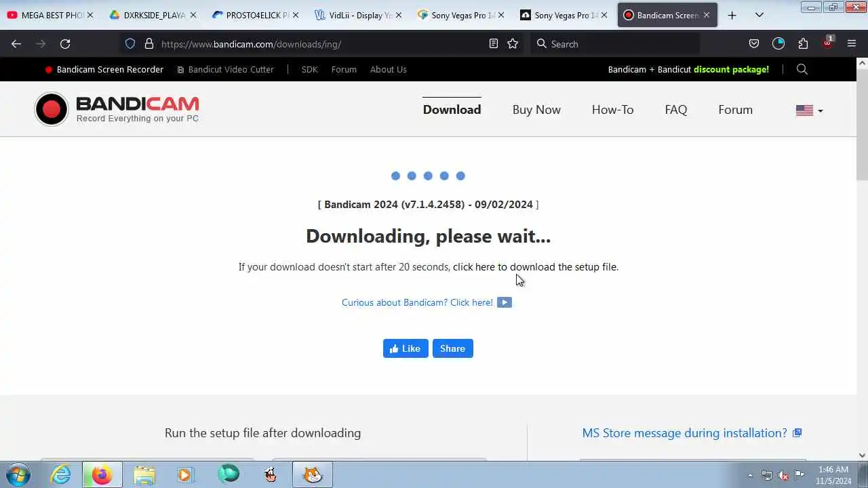The width and height of the screenshot is (868, 488).
Task: Click the URL address field
Action: [x=319, y=43]
